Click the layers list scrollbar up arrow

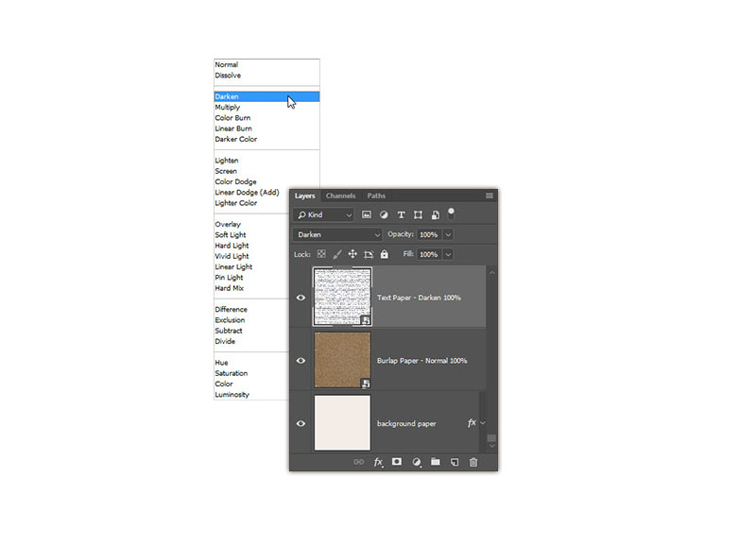(x=491, y=273)
